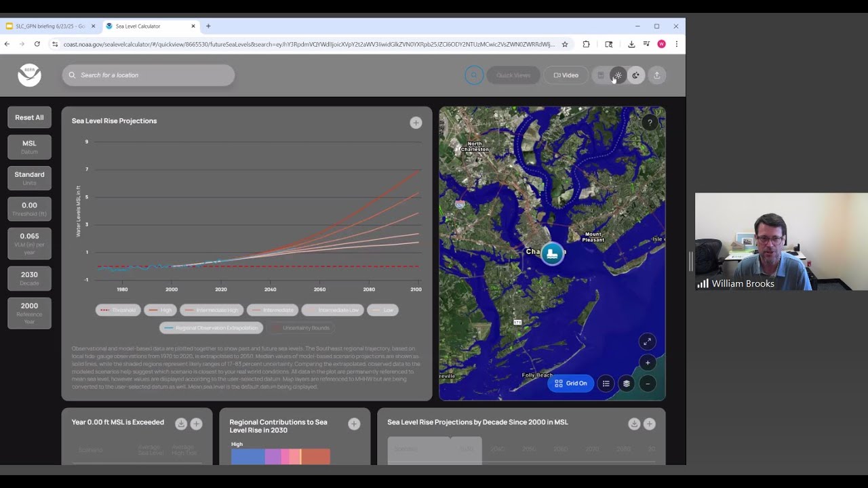Click the Folly Beach map label

pyautogui.click(x=537, y=375)
